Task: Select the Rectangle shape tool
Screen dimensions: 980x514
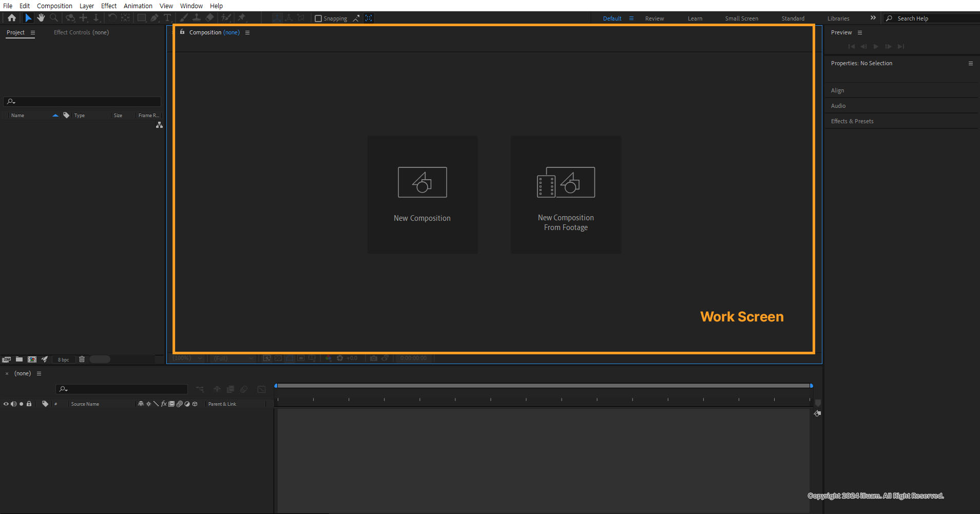Action: [x=142, y=18]
